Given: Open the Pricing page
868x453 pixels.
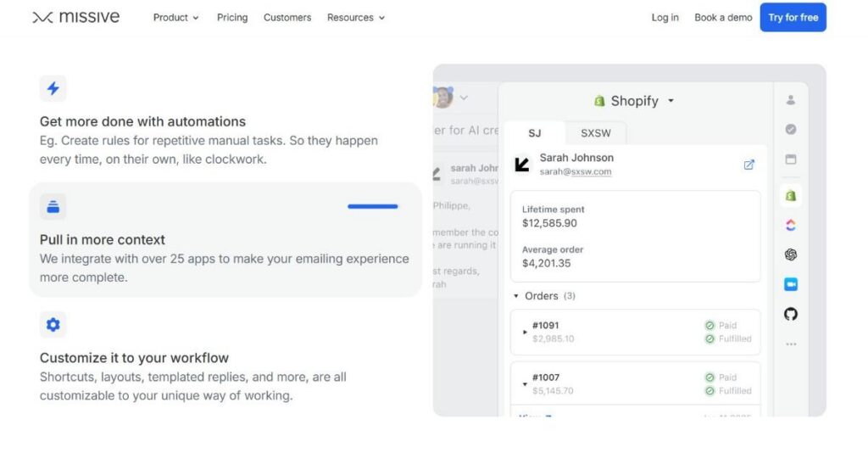Looking at the screenshot, I should [232, 18].
